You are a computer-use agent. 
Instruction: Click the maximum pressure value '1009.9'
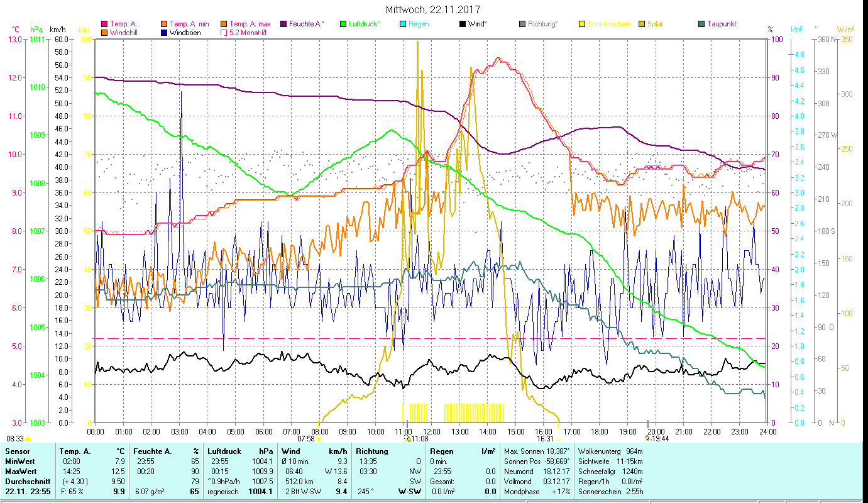pos(261,472)
